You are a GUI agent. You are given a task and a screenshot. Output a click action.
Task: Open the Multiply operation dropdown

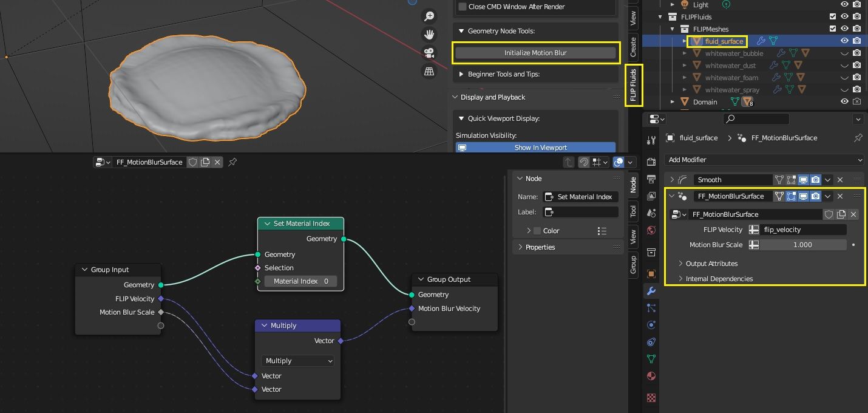[x=297, y=361]
